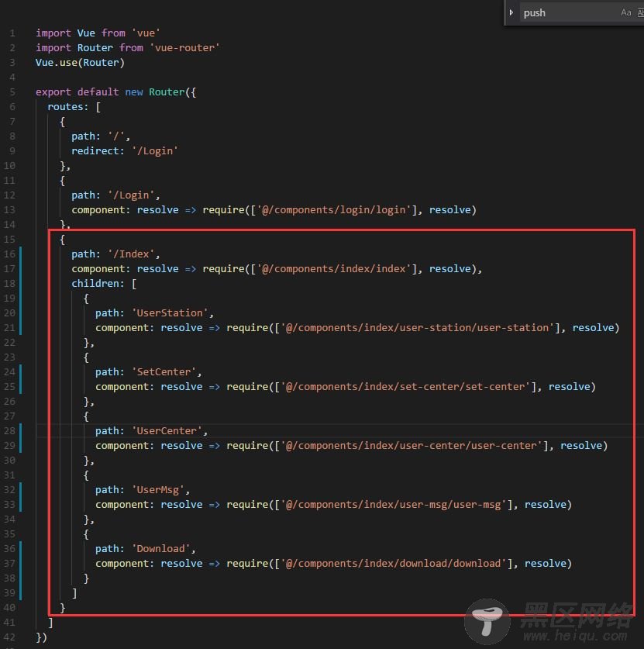644x649 pixels.
Task: Click "redirect: '/Login'" on line 9
Action: coord(125,150)
